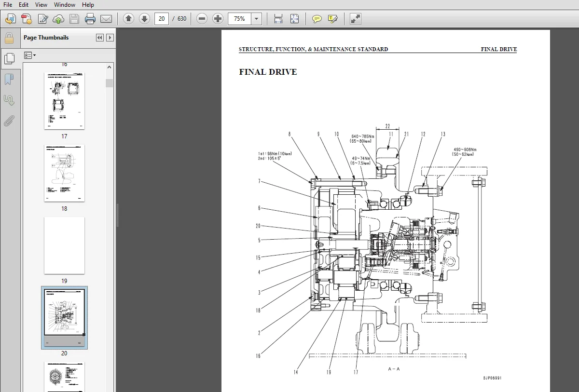Click the '/ 630' total pages text

coord(179,19)
